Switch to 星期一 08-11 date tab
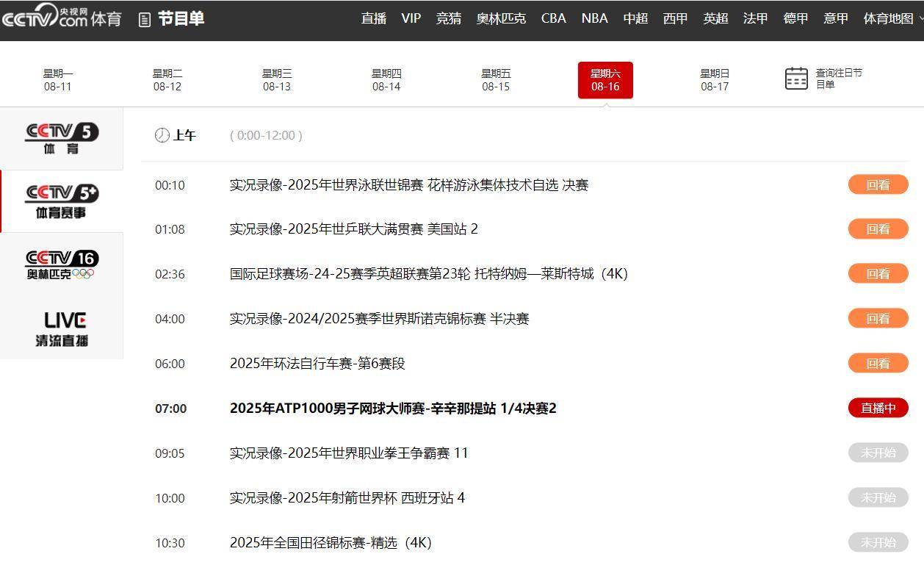924x565 pixels. click(58, 80)
